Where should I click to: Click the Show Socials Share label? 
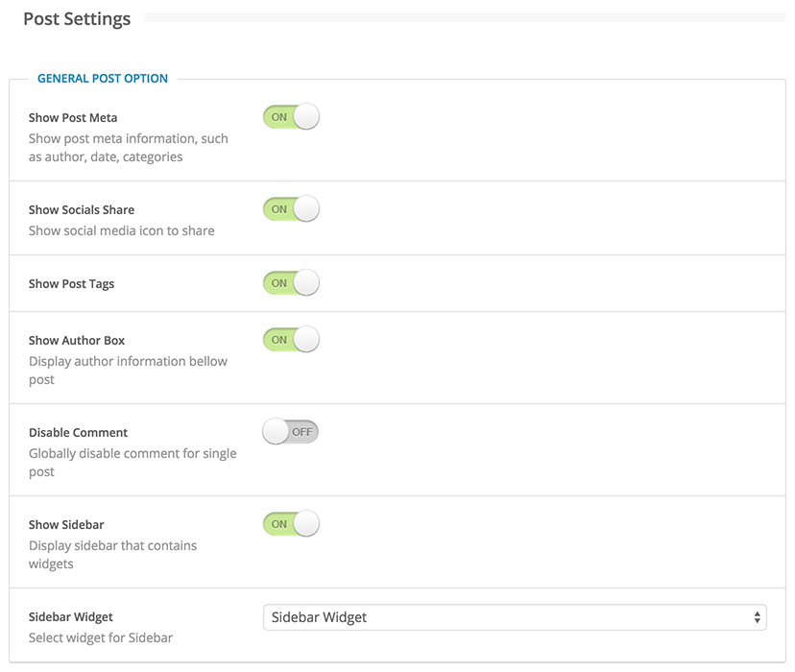81,209
